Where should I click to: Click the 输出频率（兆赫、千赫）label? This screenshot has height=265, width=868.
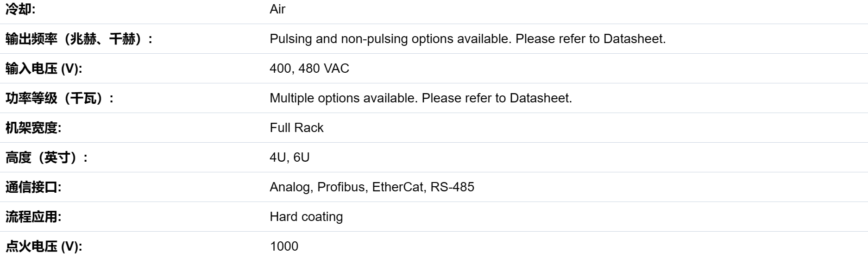tap(79, 39)
